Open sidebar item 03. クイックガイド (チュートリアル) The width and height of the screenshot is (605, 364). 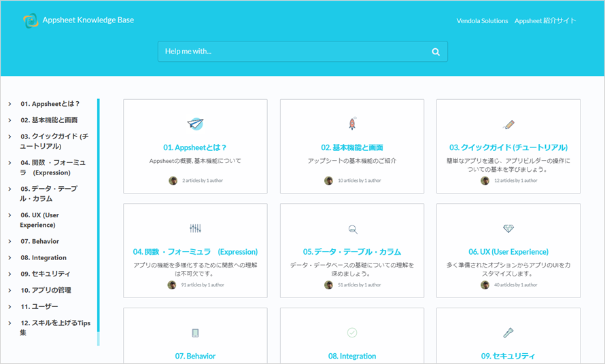[x=54, y=141]
